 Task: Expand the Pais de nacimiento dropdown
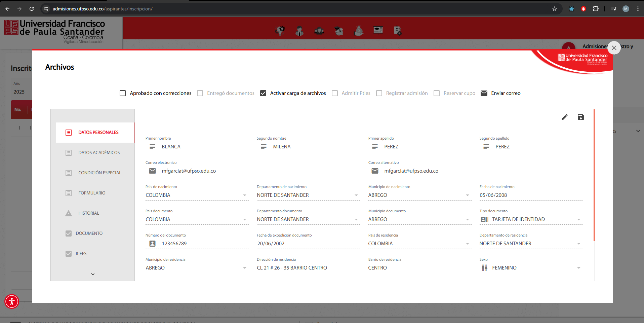pyautogui.click(x=244, y=195)
